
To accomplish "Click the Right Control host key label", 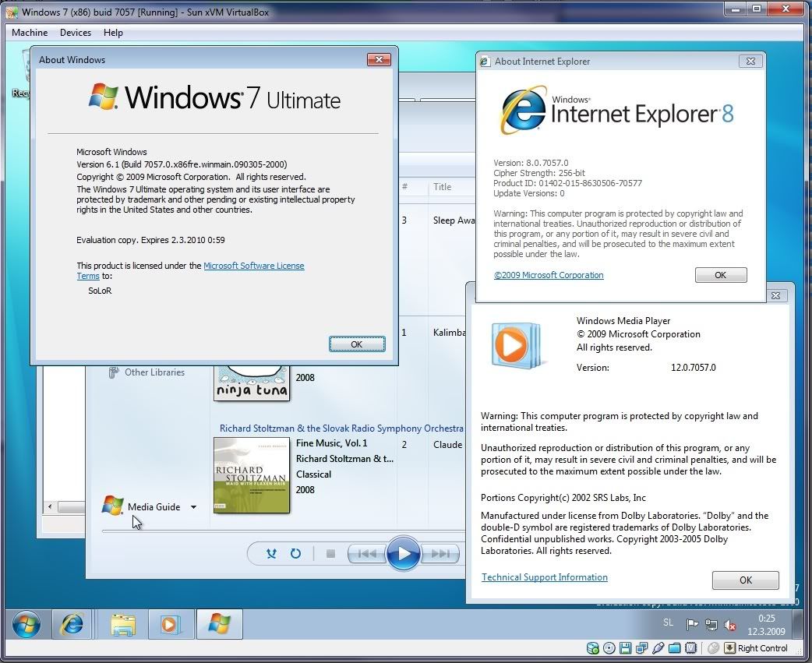I will click(x=762, y=648).
